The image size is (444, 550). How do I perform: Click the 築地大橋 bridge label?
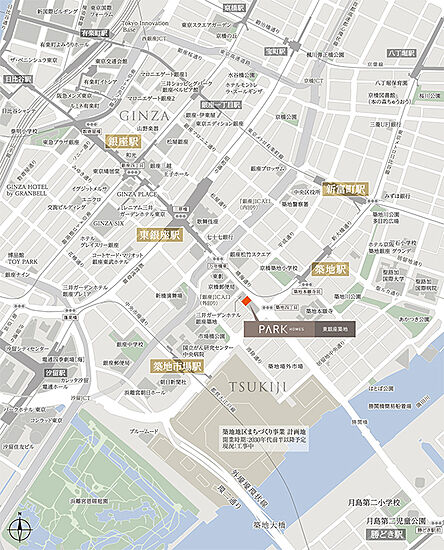tap(270, 525)
